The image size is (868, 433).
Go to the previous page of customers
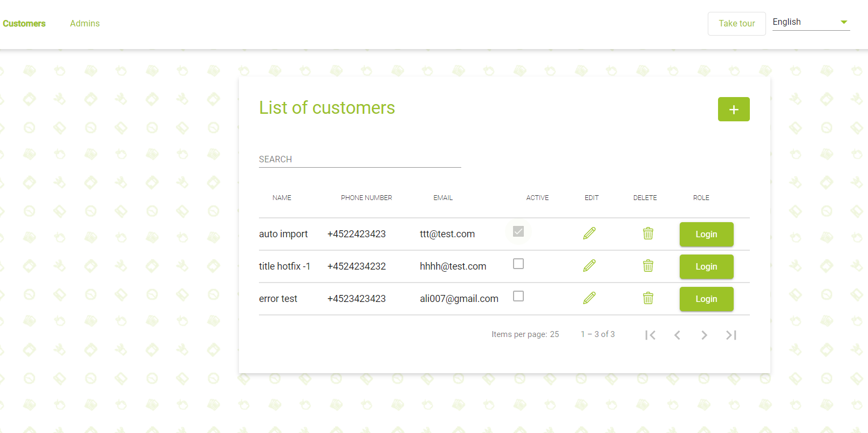677,335
